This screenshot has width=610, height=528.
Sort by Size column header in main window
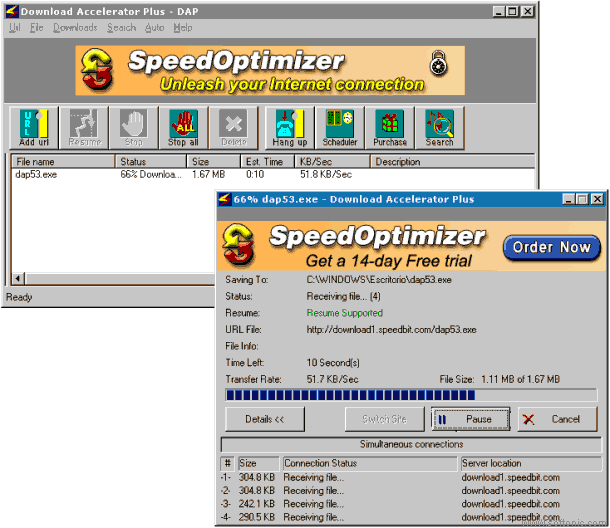214,161
